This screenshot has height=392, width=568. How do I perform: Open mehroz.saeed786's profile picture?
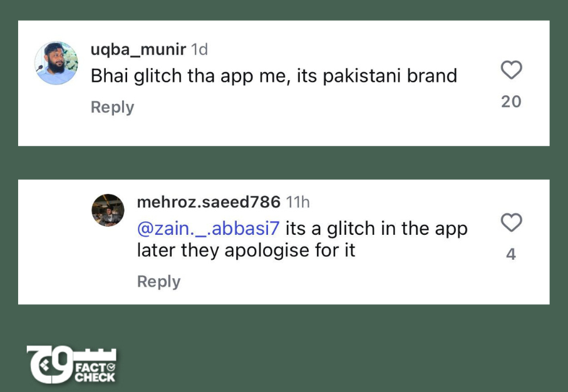point(108,210)
